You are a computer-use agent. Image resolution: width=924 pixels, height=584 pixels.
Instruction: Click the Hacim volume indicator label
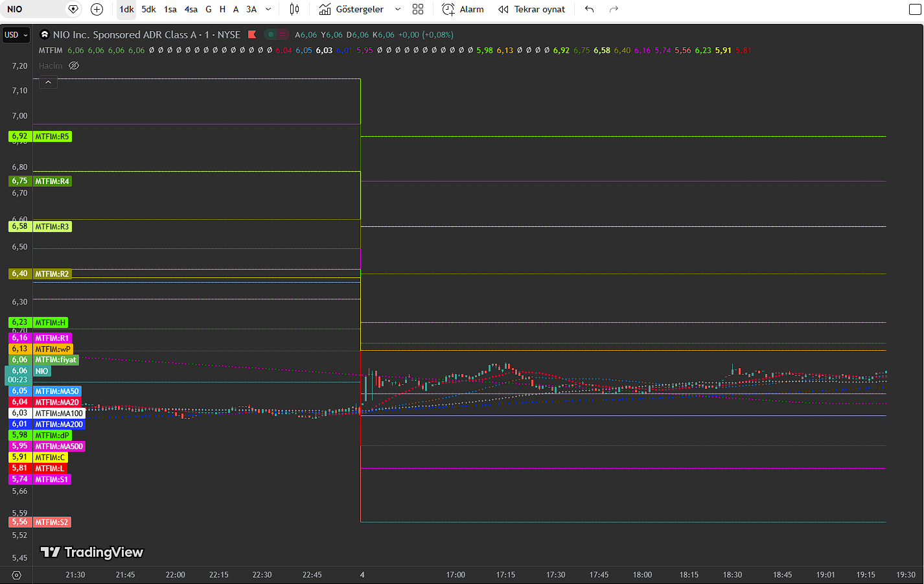[51, 65]
